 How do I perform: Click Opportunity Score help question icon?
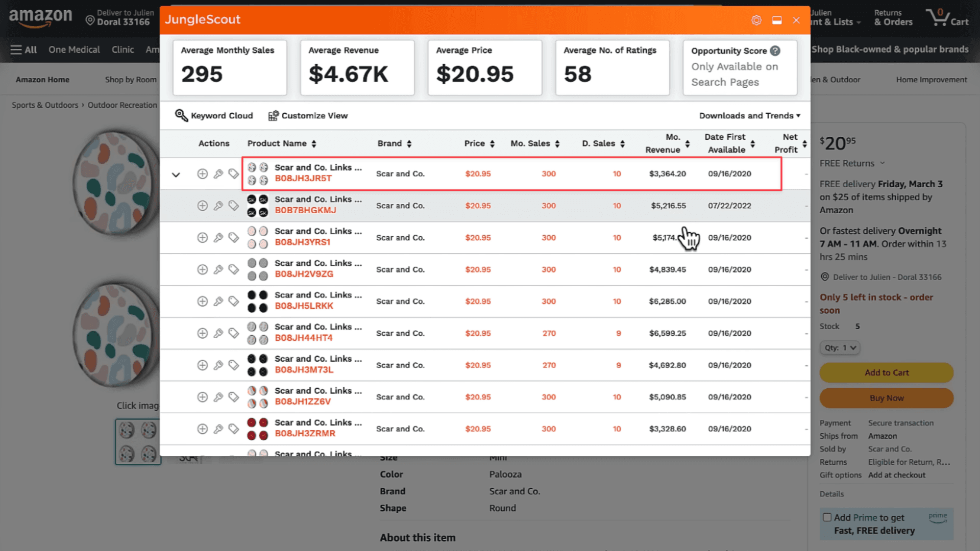tap(775, 51)
